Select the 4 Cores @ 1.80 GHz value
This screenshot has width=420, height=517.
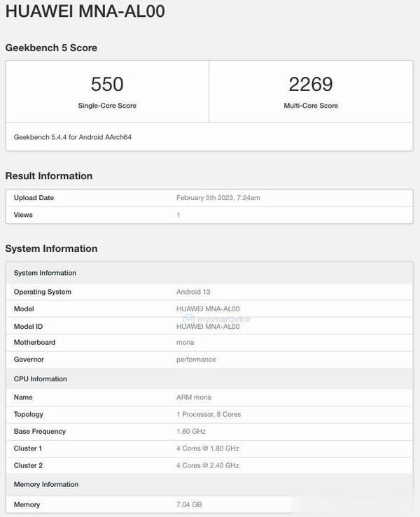point(207,448)
